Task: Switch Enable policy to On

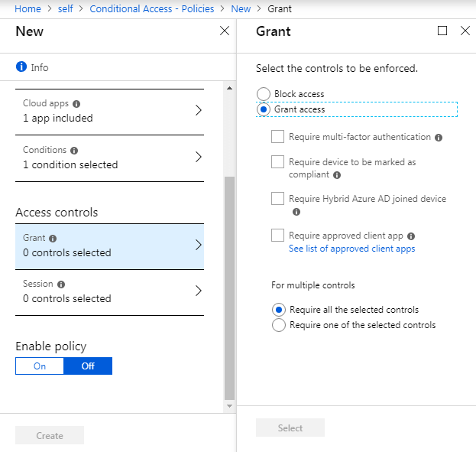Action: pyautogui.click(x=40, y=366)
